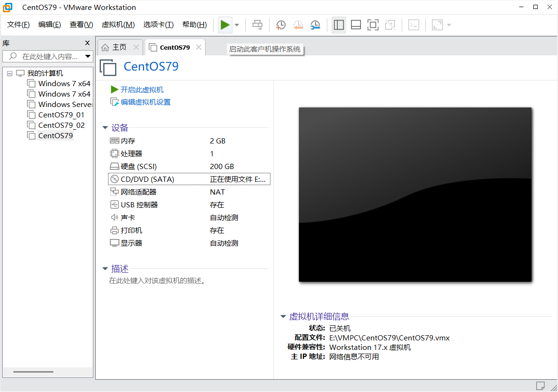
Task: Open the 虚拟机(M) menu
Action: (118, 25)
